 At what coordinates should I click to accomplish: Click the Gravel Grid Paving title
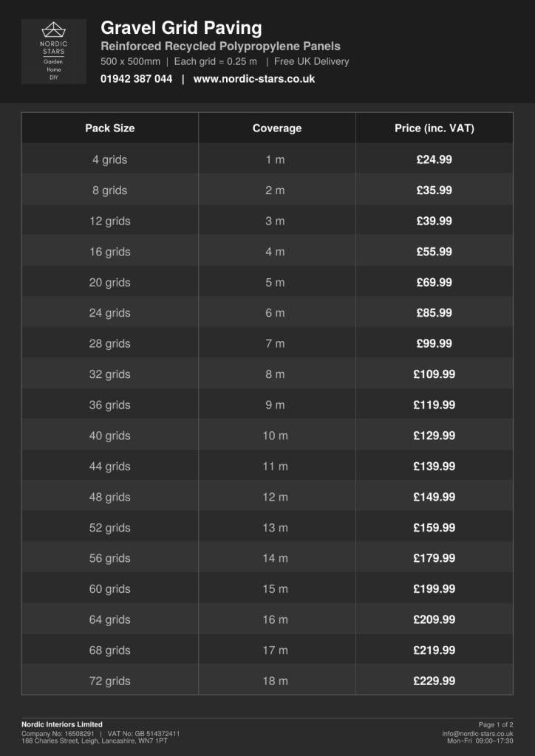tap(181, 29)
